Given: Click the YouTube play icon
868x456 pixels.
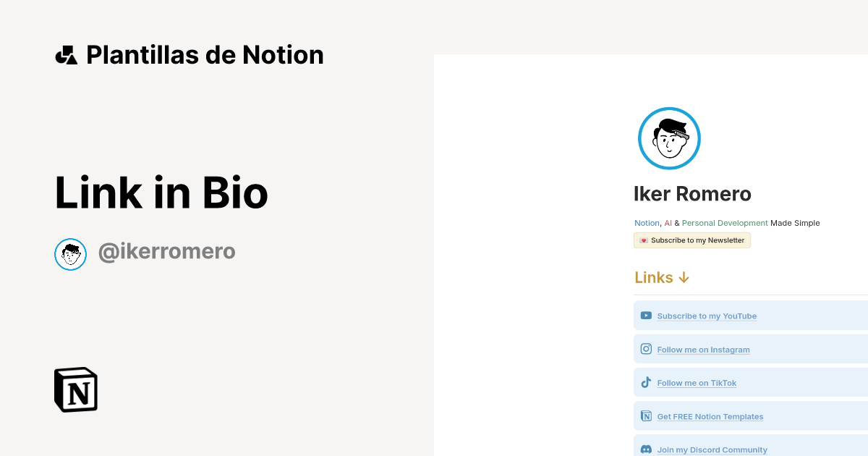Looking at the screenshot, I should pos(646,316).
